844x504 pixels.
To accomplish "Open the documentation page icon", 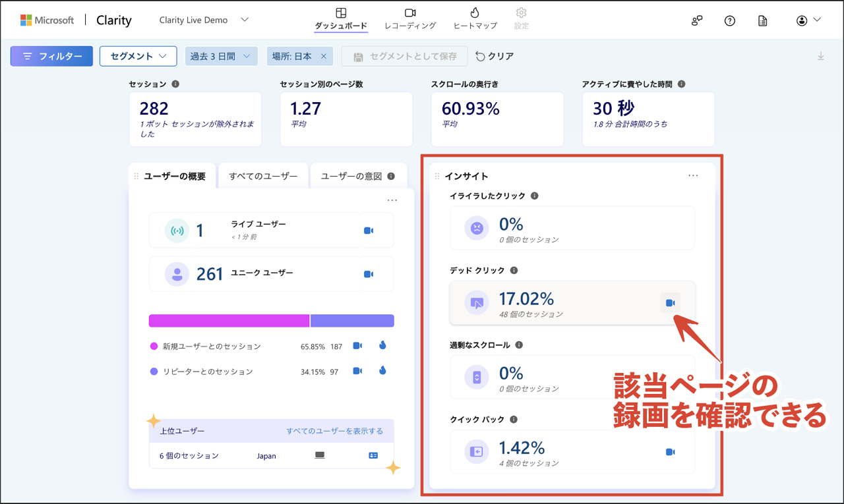I will [763, 20].
